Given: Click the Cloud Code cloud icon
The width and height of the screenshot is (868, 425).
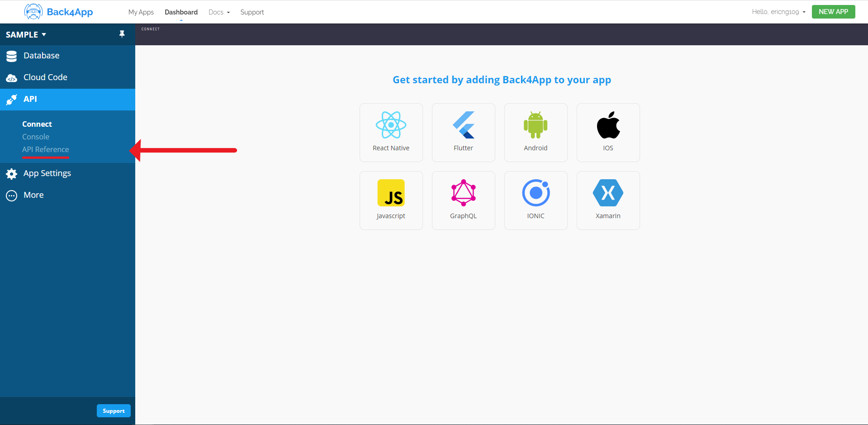Looking at the screenshot, I should (x=12, y=78).
